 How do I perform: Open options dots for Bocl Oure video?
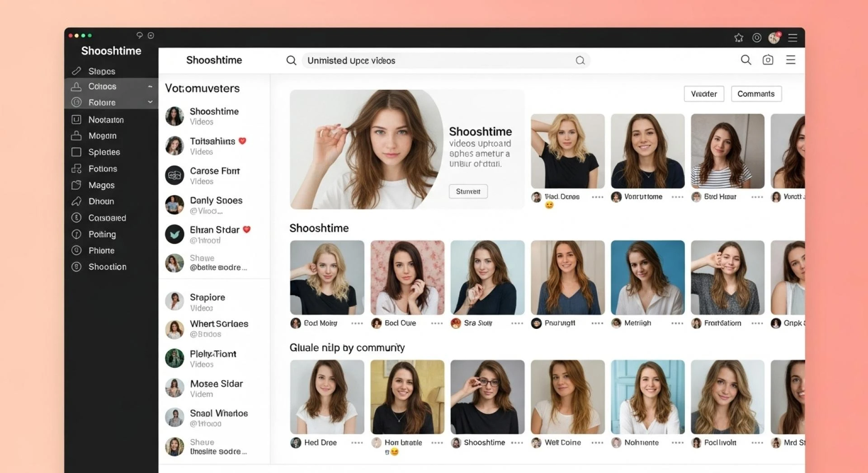point(437,323)
